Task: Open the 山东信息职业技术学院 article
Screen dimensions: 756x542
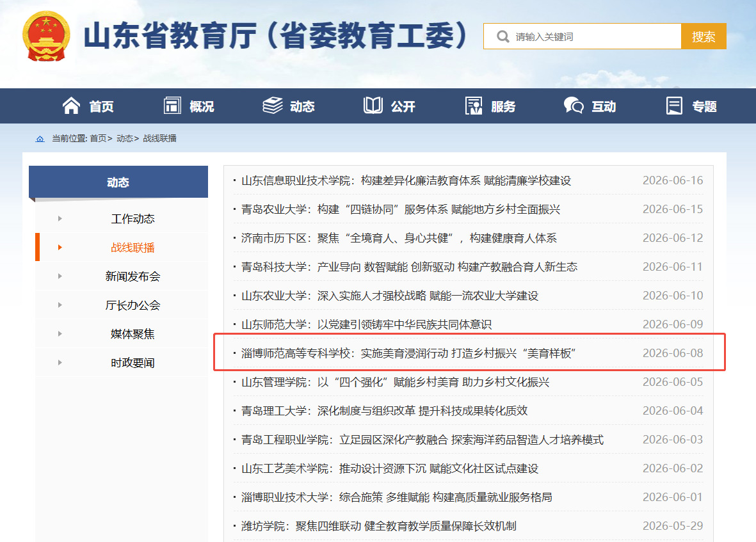Action: pos(406,180)
